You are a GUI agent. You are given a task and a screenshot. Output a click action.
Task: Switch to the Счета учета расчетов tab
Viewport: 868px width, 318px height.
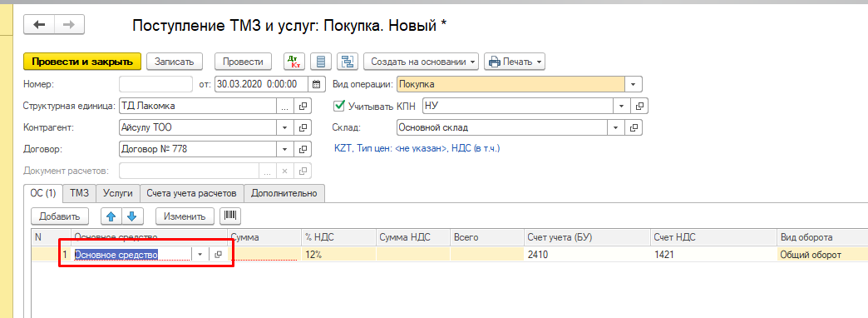tap(191, 193)
